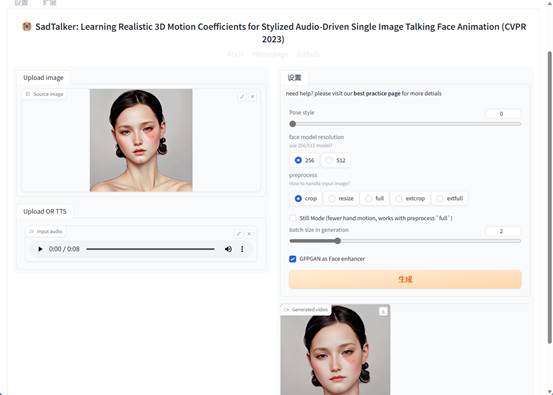Mute the input audio speaker icon
Screen dimensions: 553x395
click(228, 249)
